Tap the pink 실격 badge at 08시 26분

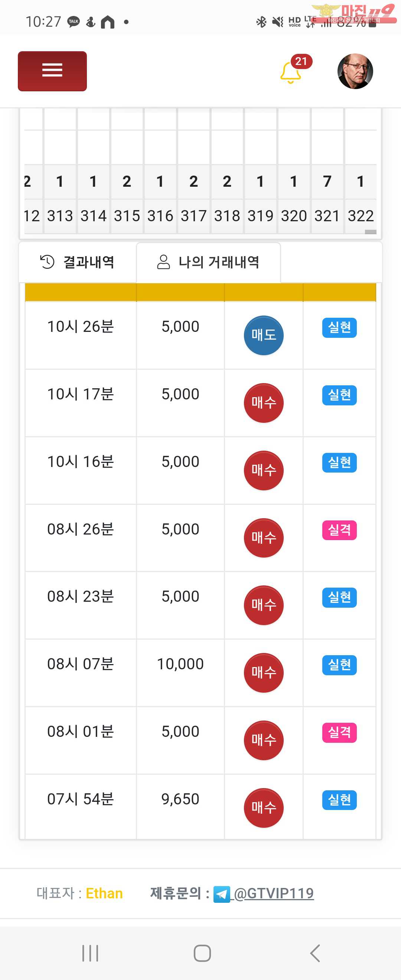(339, 530)
